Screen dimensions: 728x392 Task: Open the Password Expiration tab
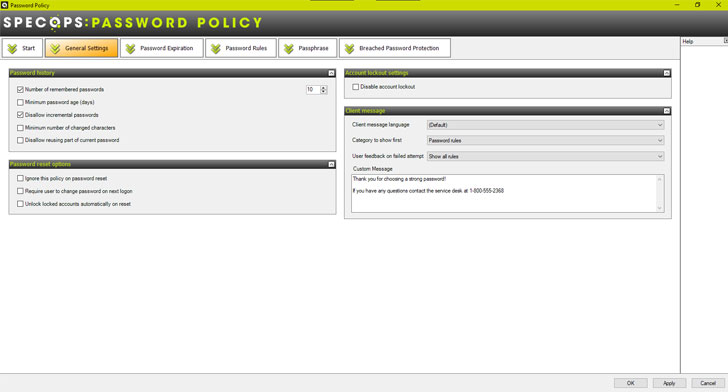(x=162, y=48)
